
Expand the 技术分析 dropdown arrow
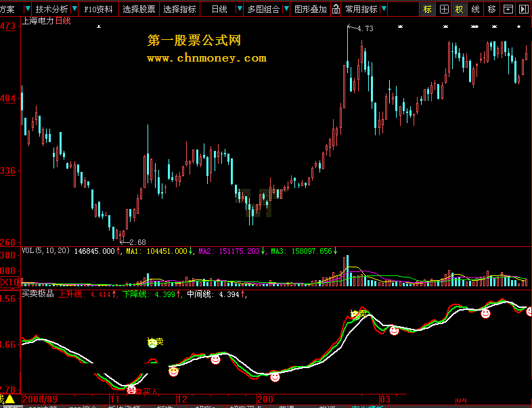(x=74, y=9)
